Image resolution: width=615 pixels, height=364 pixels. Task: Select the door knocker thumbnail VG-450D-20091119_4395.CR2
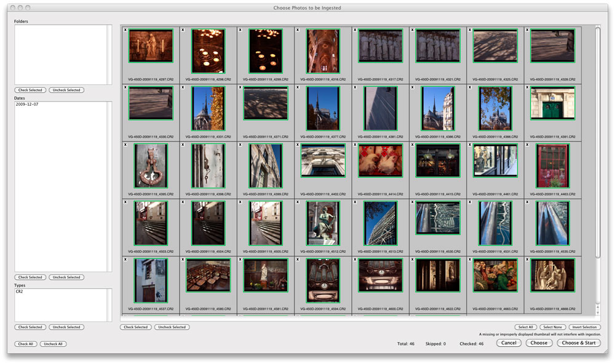point(151,166)
